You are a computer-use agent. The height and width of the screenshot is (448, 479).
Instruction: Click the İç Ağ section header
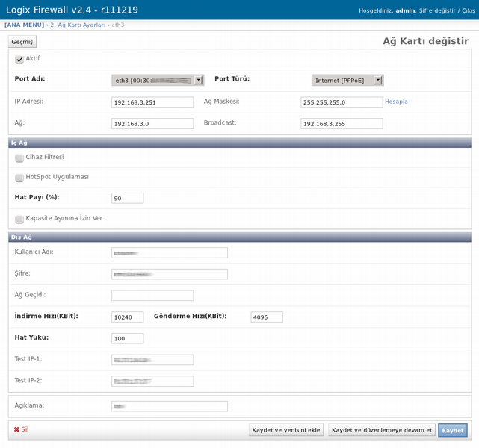click(240, 143)
